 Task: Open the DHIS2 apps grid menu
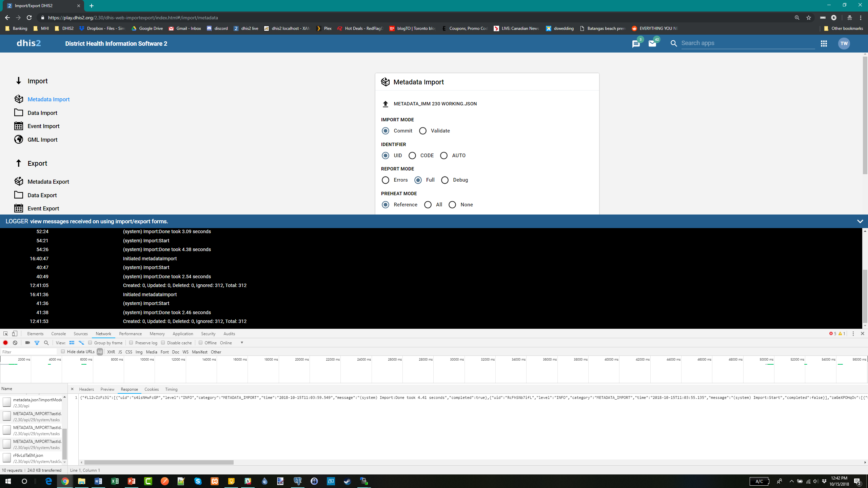(824, 43)
